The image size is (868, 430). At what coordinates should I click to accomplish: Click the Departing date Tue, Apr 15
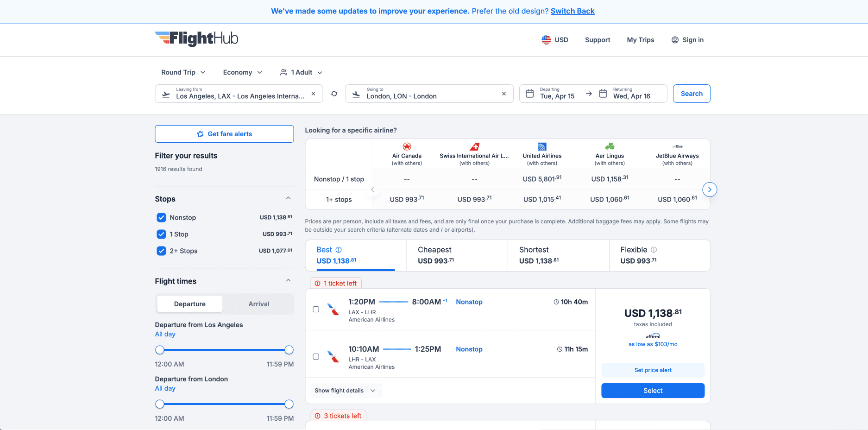pyautogui.click(x=557, y=96)
